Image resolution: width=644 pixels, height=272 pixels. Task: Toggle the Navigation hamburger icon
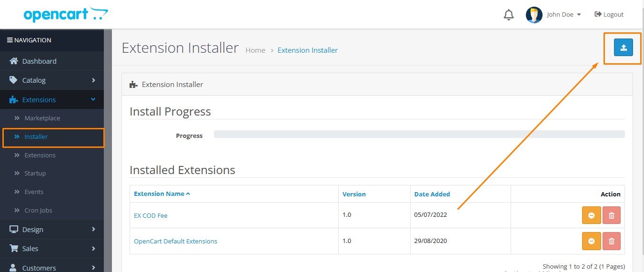[x=10, y=40]
